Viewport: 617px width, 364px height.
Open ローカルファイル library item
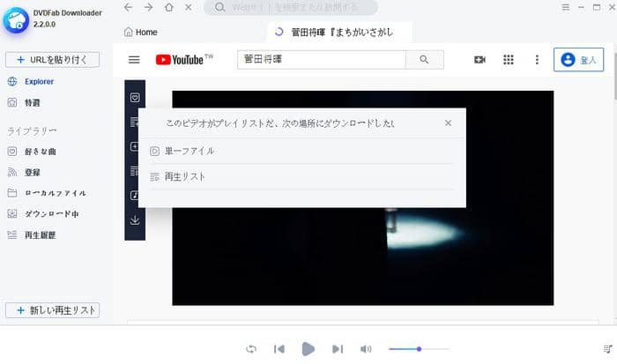click(47, 193)
